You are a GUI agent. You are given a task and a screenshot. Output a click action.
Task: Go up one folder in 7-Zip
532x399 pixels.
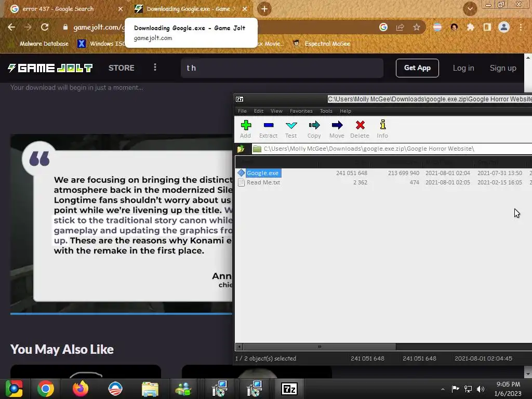tap(241, 149)
